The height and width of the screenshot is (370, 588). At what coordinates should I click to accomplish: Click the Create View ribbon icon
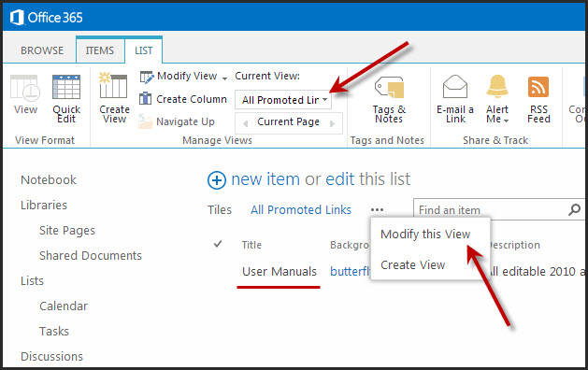coord(113,85)
